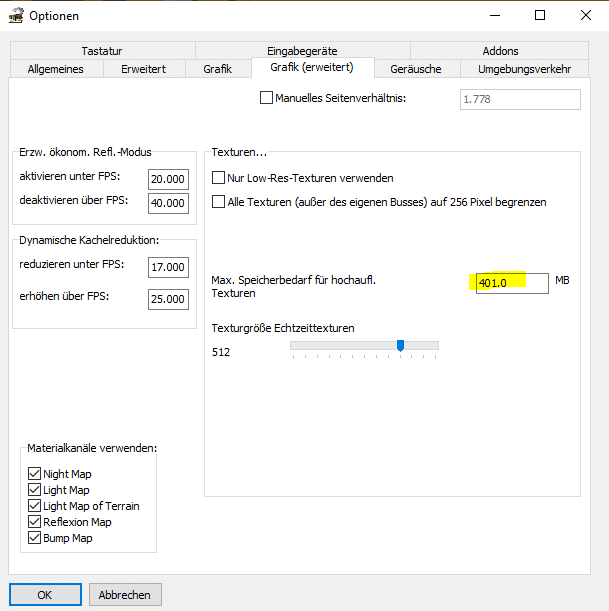Turn off the Bump Map checkbox

tap(35, 538)
